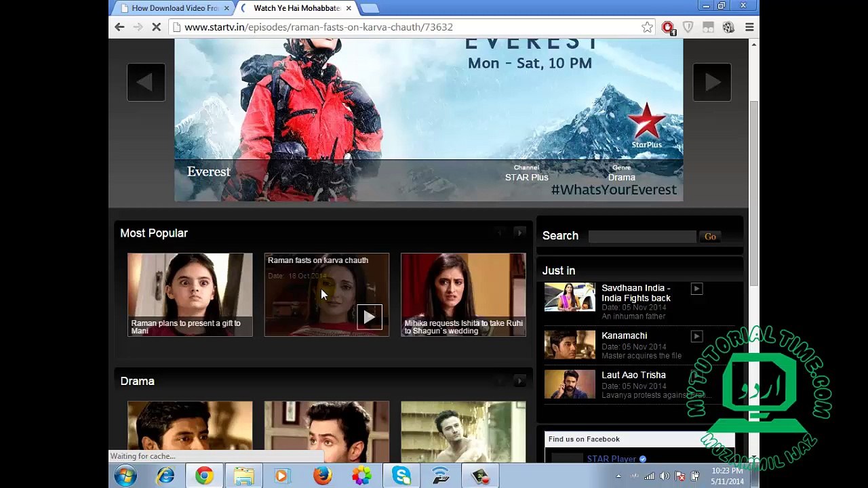Open the colorful flower app on taskbar
This screenshot has width=868, height=488.
coord(361,476)
